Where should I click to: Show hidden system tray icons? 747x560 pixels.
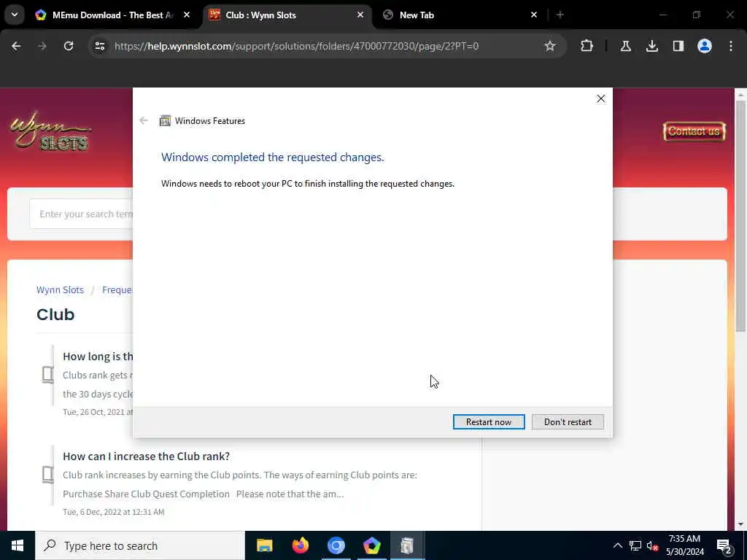(x=617, y=545)
